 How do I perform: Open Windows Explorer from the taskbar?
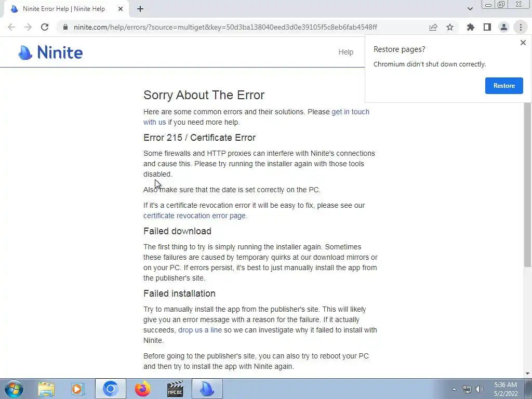tap(46, 389)
